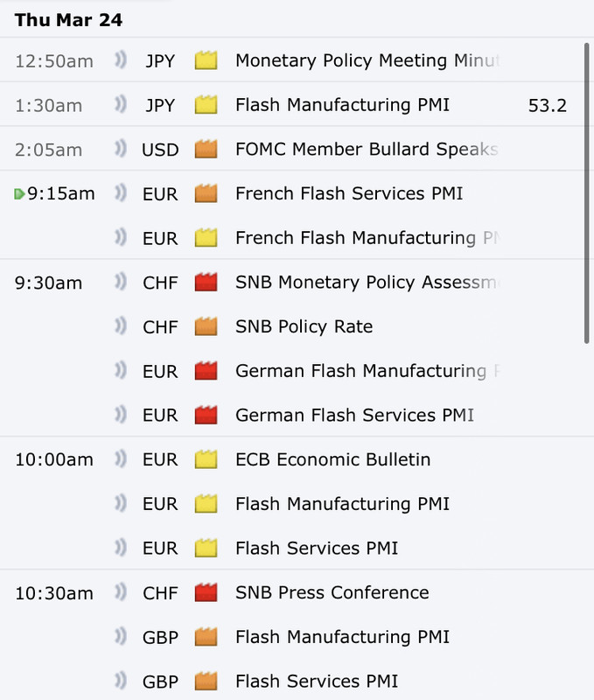This screenshot has height=700, width=594.
Task: Click the 53.2 value for JPY Flash Manufacturing PMI
Action: click(547, 105)
